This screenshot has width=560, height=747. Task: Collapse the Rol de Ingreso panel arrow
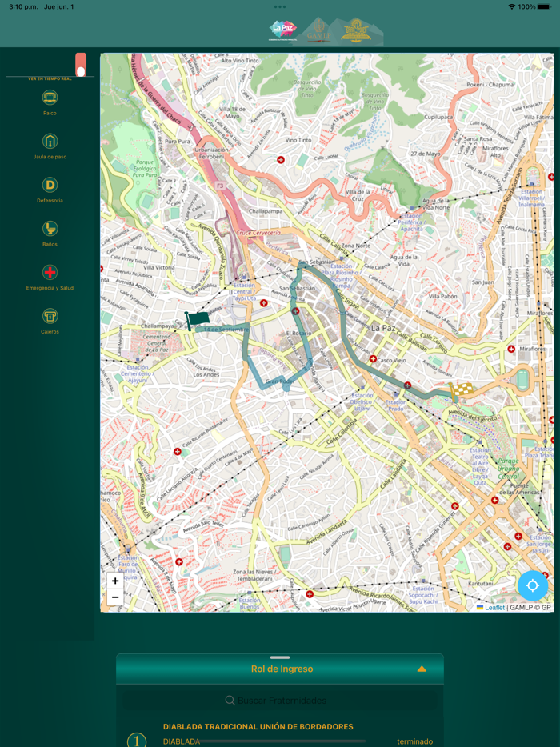pyautogui.click(x=422, y=669)
